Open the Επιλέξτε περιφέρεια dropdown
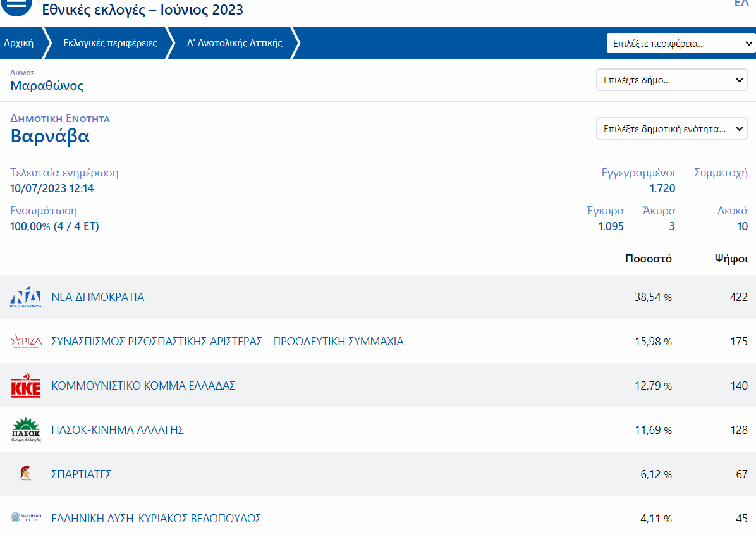Screen dimensions: 756x537 [x=681, y=44]
